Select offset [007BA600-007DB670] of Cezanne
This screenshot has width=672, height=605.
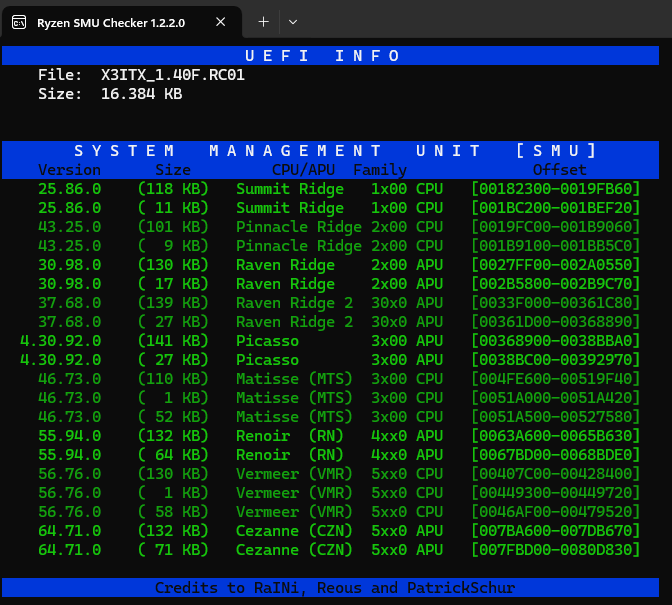555,531
